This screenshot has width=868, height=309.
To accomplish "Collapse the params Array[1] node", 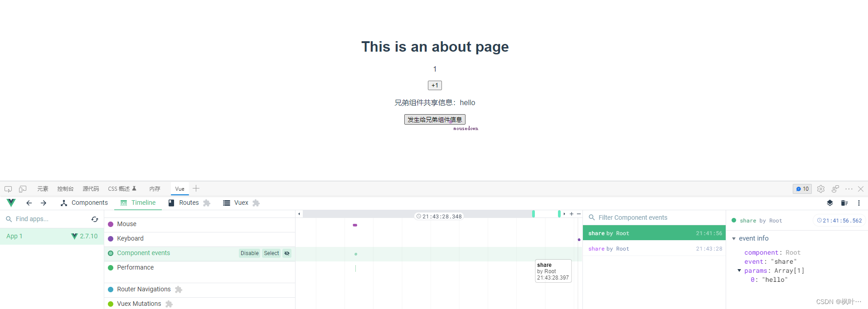I will [739, 270].
